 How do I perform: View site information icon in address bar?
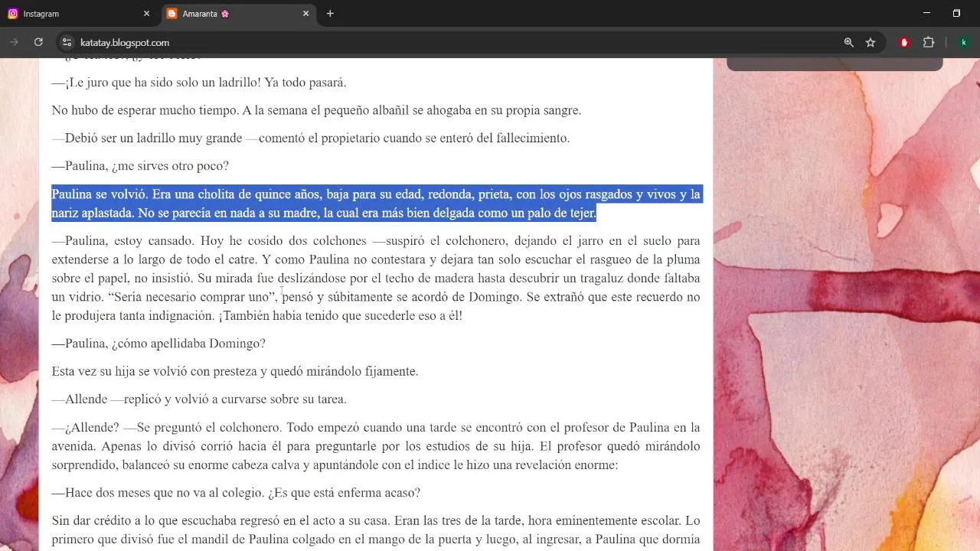coord(67,43)
